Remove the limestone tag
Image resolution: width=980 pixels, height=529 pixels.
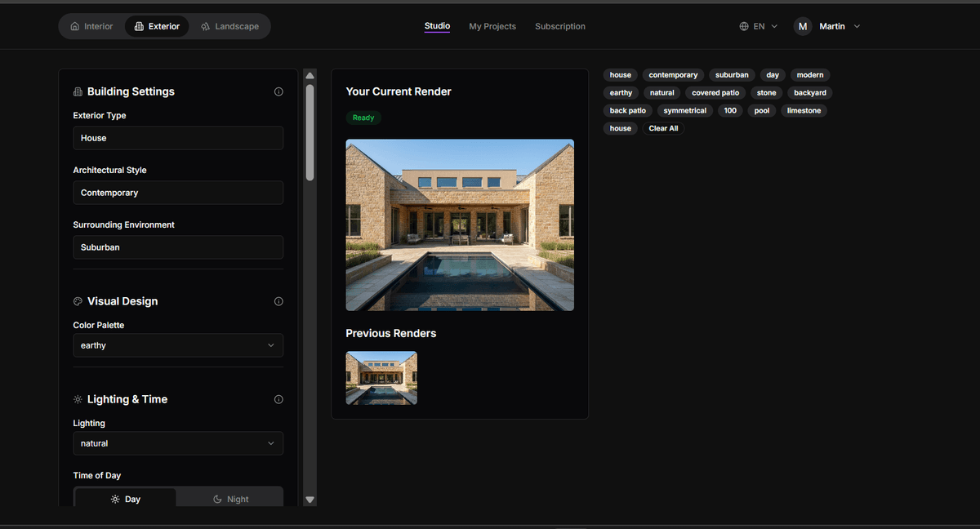(804, 110)
